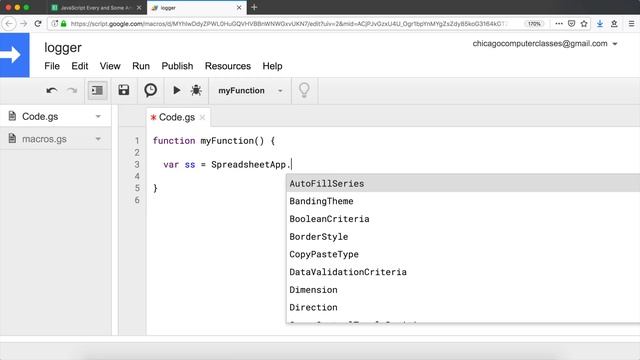Image resolution: width=640 pixels, height=360 pixels.
Task: Close the JavaScript Every and Some tab
Action: [x=139, y=7]
